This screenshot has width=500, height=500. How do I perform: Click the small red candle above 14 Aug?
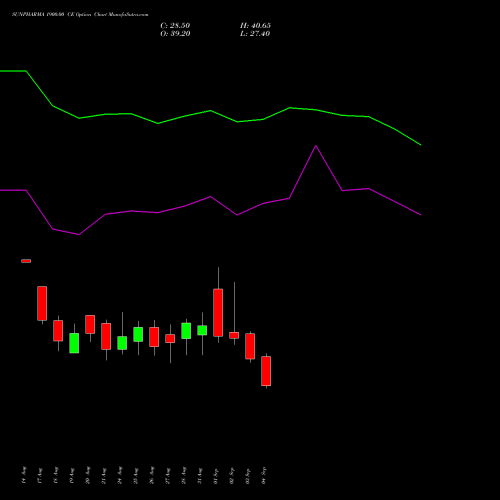click(x=26, y=261)
